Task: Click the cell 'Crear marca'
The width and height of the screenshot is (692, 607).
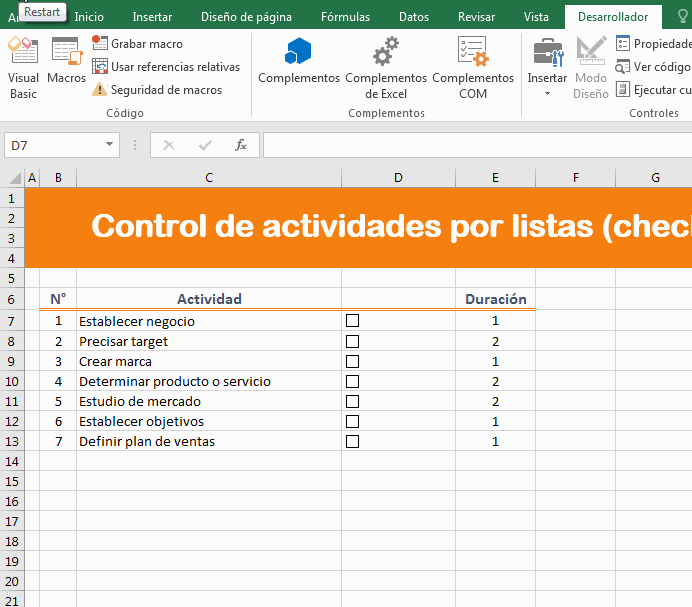Action: (209, 362)
